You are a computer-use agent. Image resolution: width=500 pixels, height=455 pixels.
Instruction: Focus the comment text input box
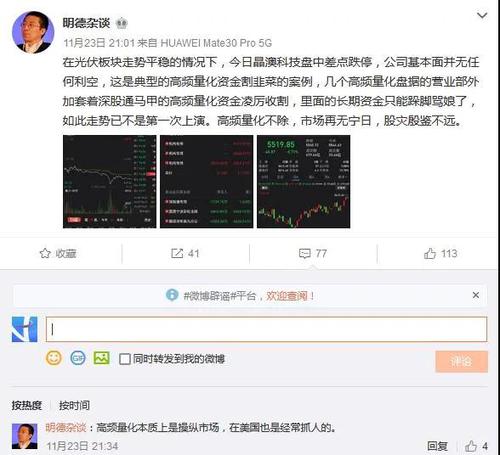pos(266,329)
